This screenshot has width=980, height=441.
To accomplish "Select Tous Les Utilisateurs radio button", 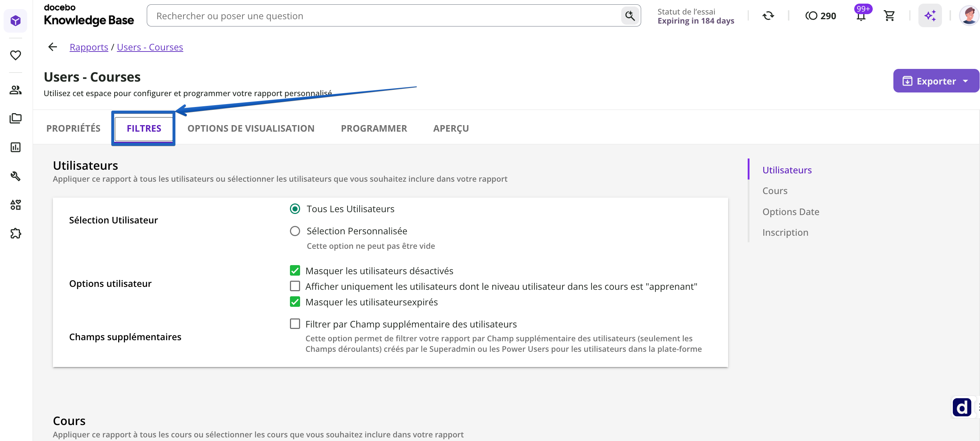I will pos(295,209).
